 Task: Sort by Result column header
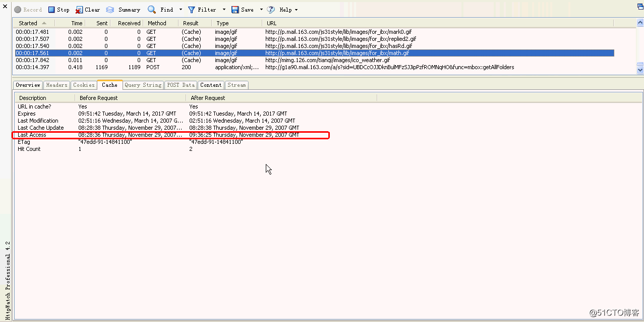click(195, 23)
